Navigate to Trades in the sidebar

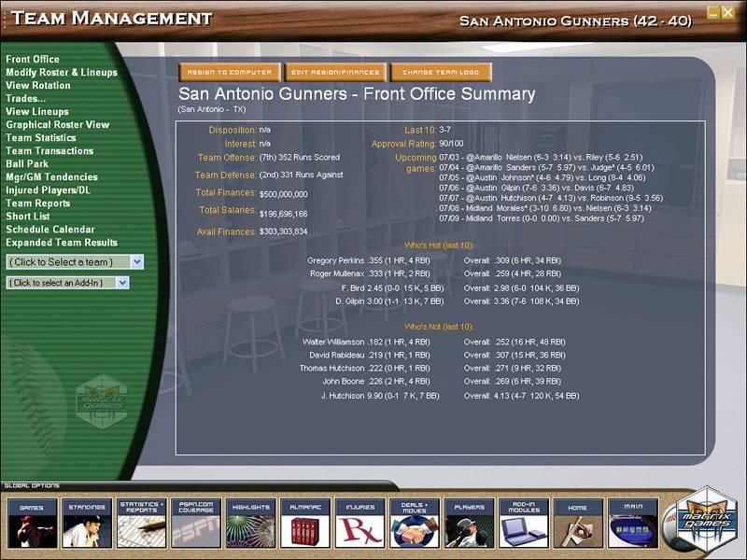click(x=28, y=98)
